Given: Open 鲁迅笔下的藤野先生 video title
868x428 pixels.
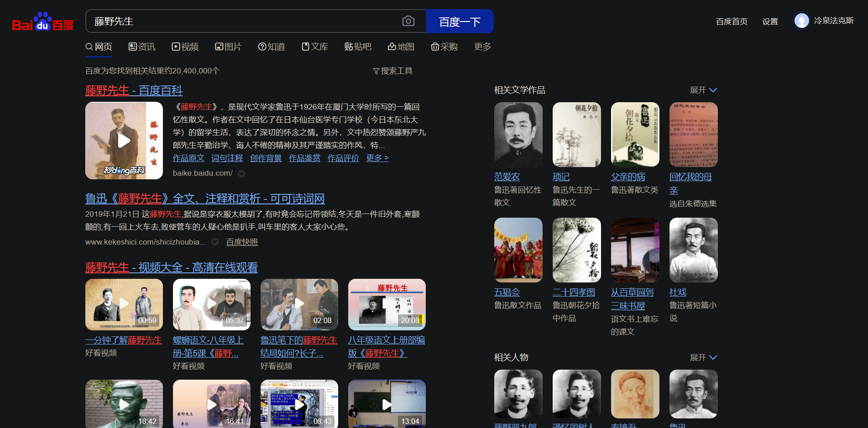Looking at the screenshot, I should click(299, 347).
